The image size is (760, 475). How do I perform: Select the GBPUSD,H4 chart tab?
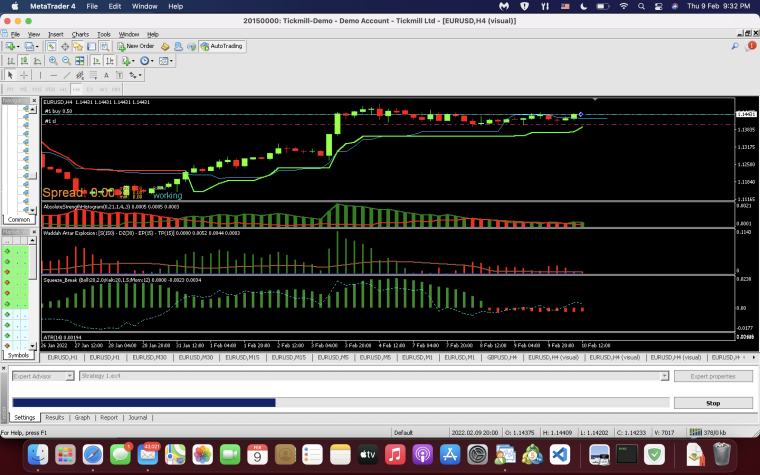[x=502, y=357]
